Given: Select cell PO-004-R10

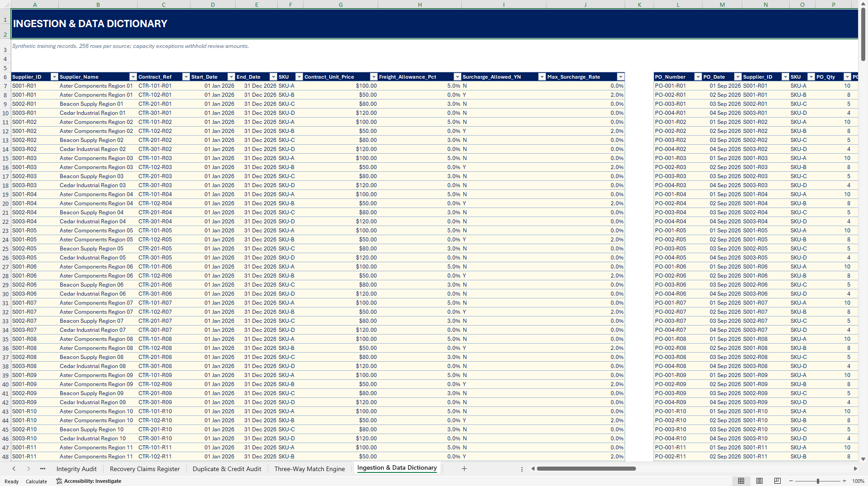Looking at the screenshot, I should click(678, 439).
